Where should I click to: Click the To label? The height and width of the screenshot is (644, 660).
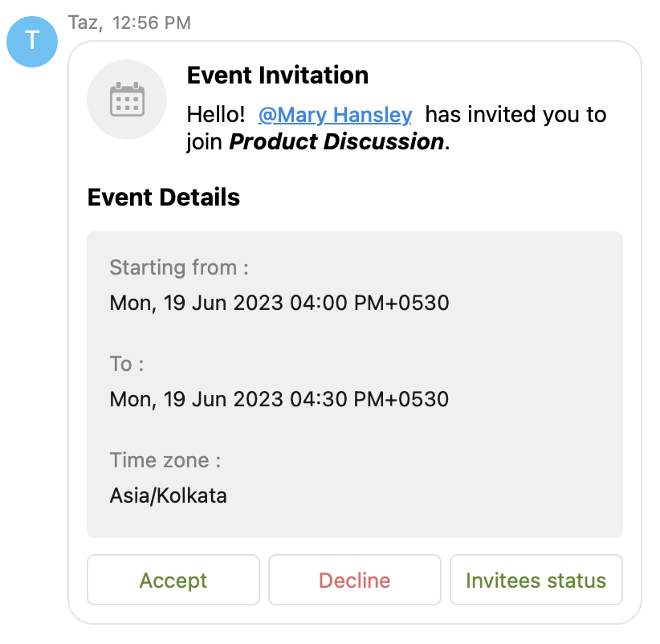pos(126,364)
